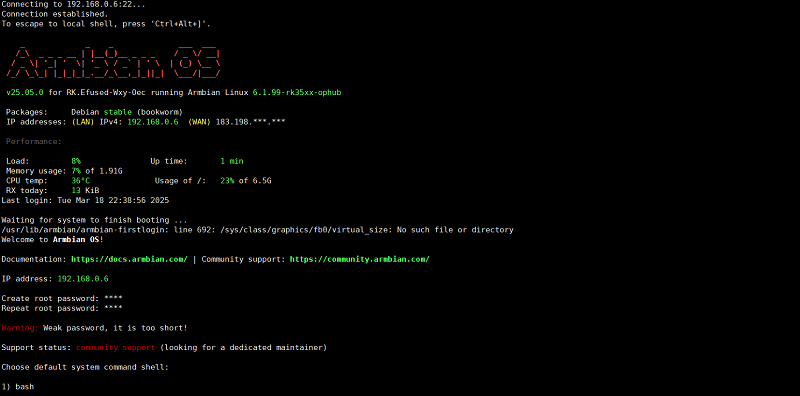800x396 pixels.
Task: Click the 'Connecting to 192.168.0.6:22...' line
Action: (x=73, y=5)
